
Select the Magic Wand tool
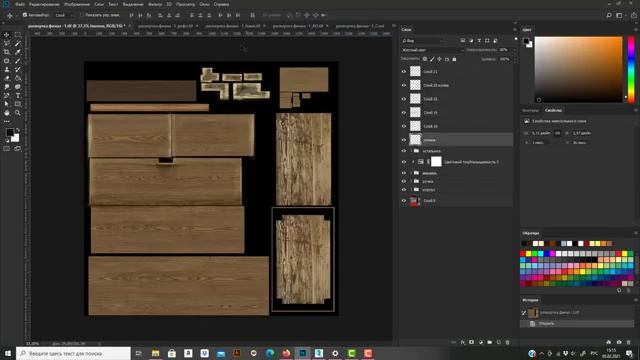click(18, 44)
